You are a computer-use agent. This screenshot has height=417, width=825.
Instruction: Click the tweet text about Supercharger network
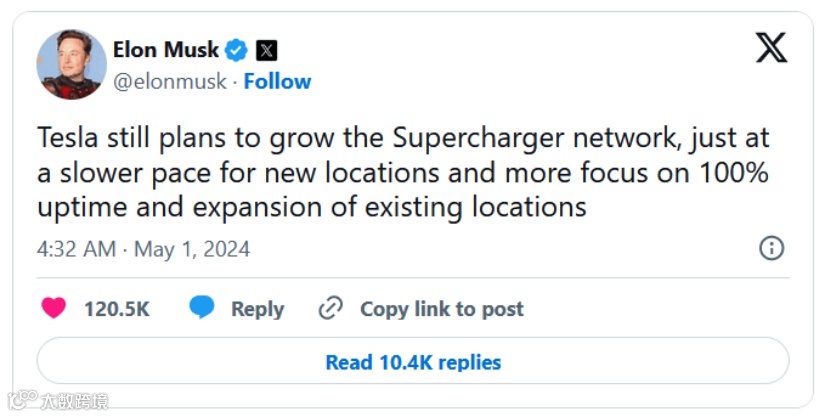(x=402, y=173)
